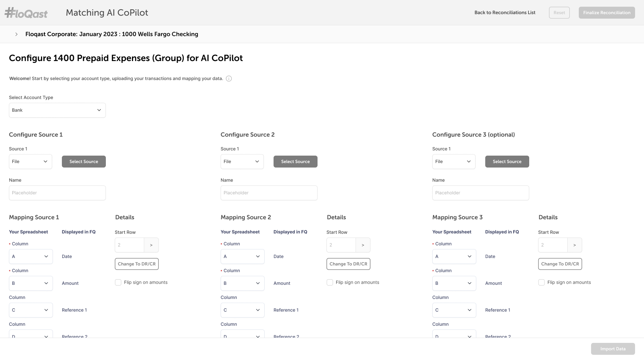Screen dimensions: 644x360
Task: Open Reference 1 column C dropdown in Mapping Source 3
Action: tap(454, 310)
